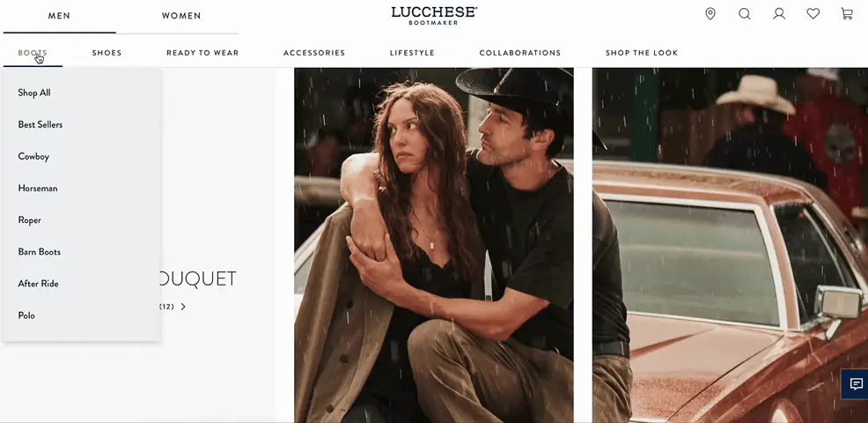Open the live chat widget icon
Screen dimensions: 868x423
(856, 383)
